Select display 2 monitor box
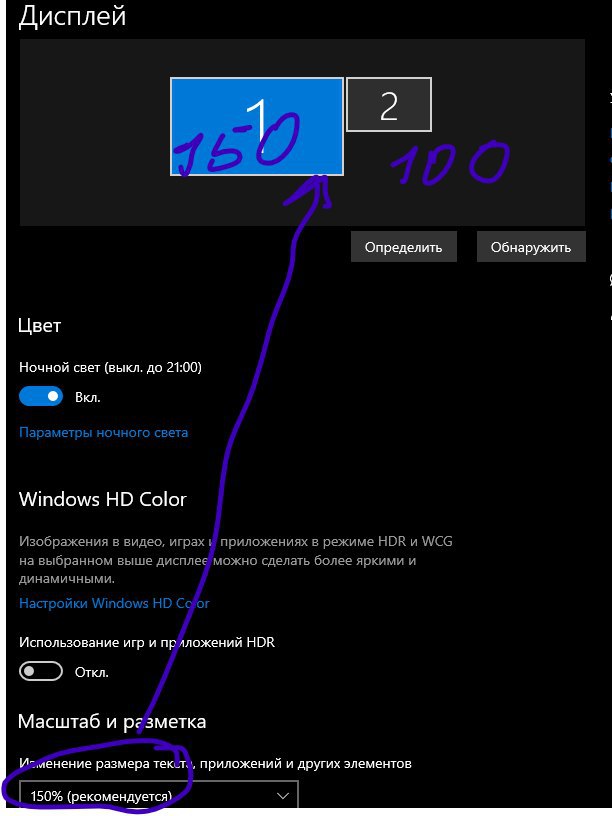 coord(389,105)
